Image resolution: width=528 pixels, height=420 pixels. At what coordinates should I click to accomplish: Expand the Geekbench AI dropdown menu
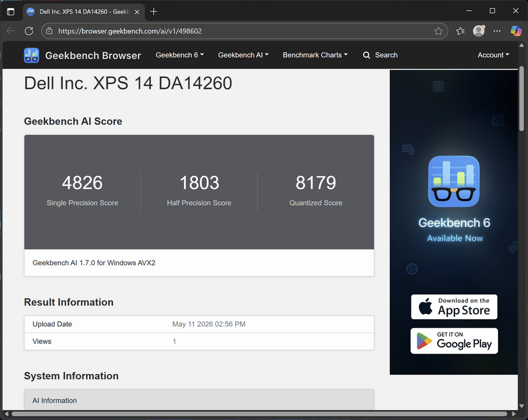click(x=243, y=55)
